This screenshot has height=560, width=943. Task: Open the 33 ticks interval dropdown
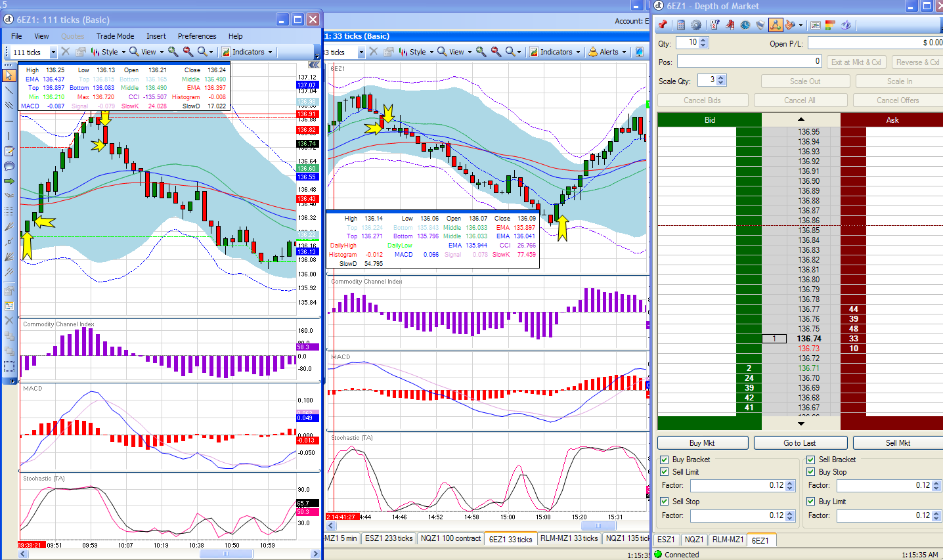(361, 53)
